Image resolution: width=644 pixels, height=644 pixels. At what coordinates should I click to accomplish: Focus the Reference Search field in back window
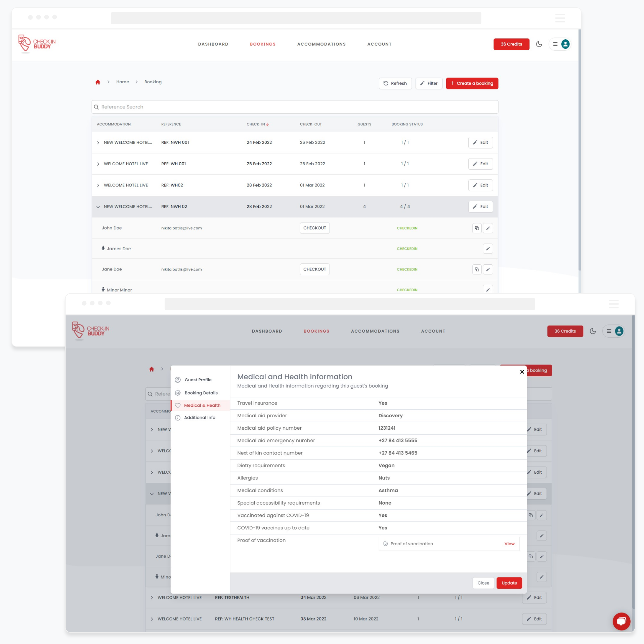coord(295,107)
